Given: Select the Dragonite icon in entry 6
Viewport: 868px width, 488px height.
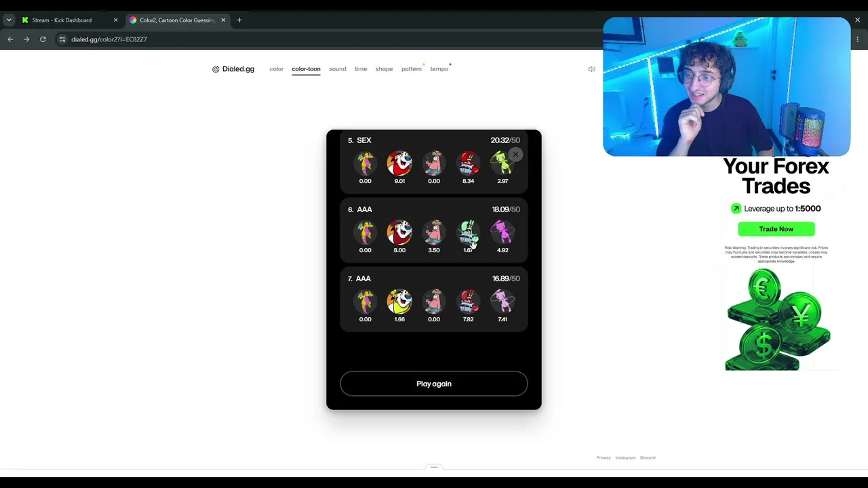Looking at the screenshot, I should (365, 232).
